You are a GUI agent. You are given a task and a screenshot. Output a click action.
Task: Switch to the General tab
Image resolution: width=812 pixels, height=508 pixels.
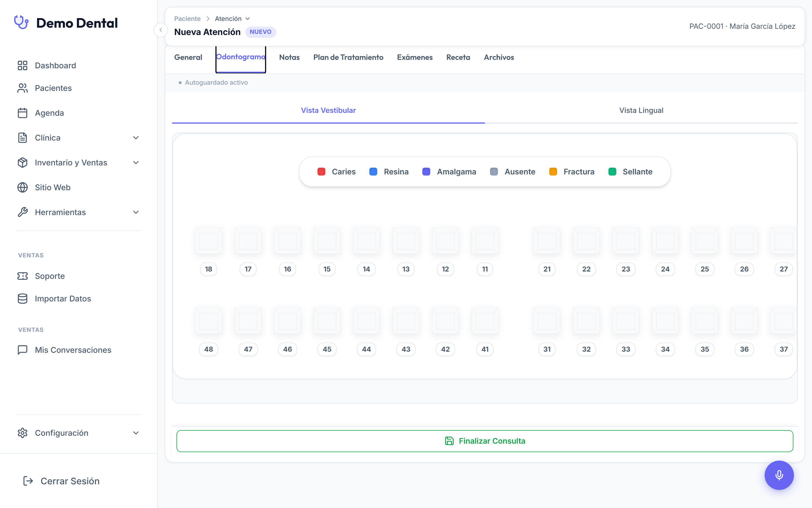(188, 58)
